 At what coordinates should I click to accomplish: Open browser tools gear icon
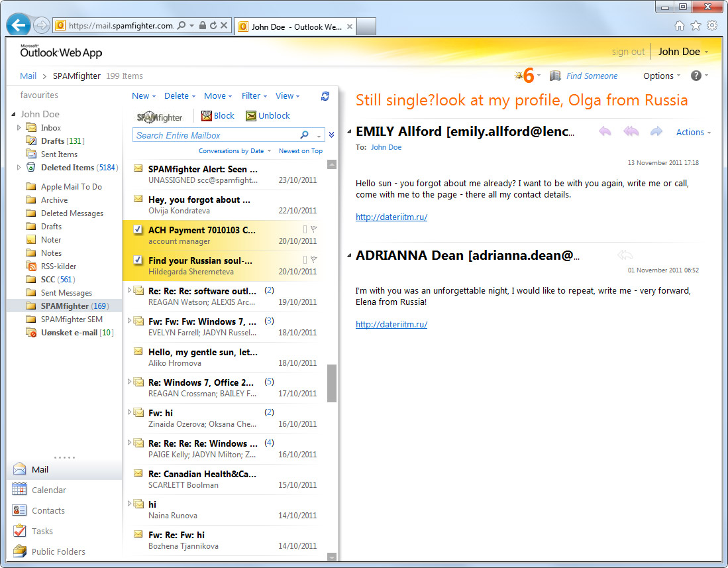[711, 26]
